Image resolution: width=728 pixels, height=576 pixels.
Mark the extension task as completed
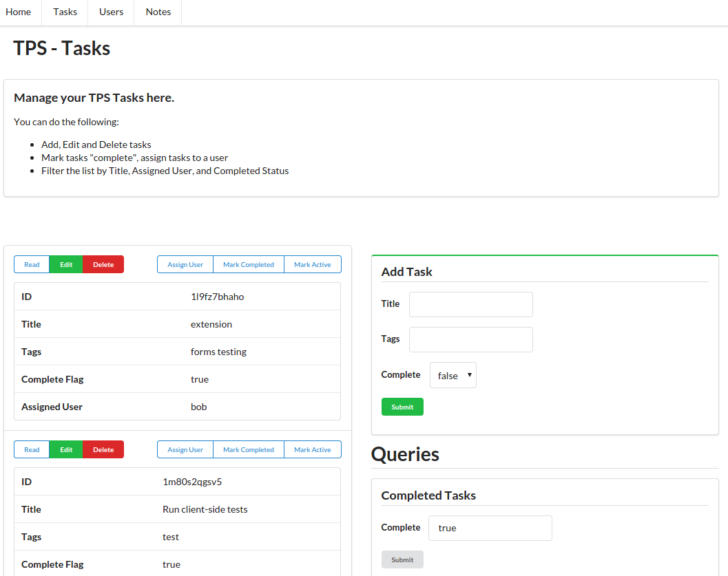tap(249, 264)
